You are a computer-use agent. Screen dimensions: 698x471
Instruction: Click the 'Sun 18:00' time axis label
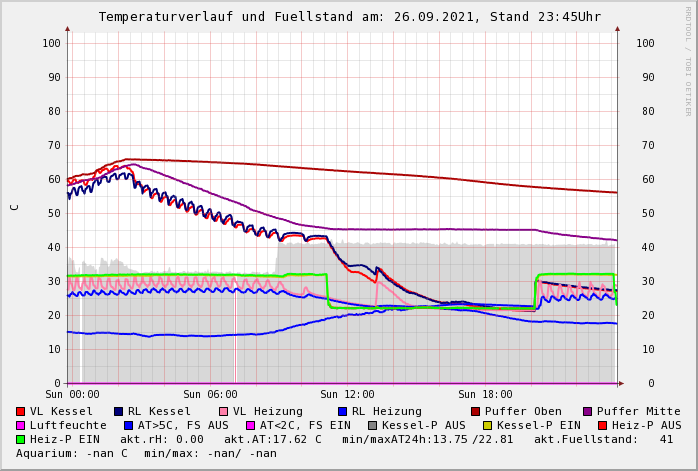pyautogui.click(x=485, y=395)
